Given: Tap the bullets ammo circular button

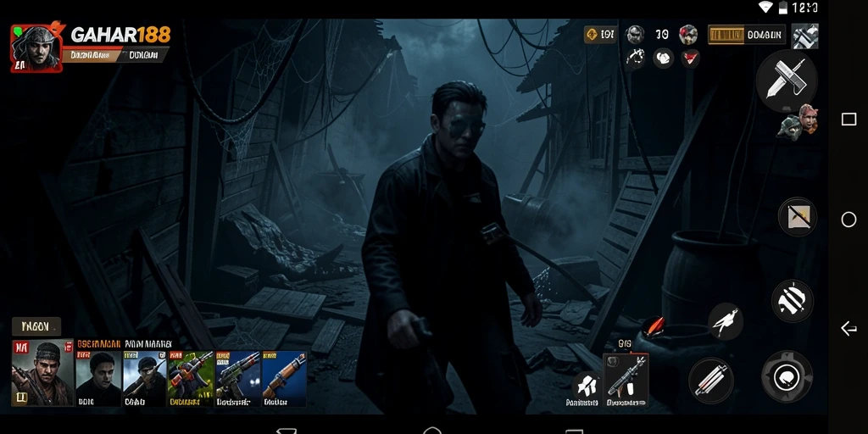Looking at the screenshot, I should click(x=792, y=301).
